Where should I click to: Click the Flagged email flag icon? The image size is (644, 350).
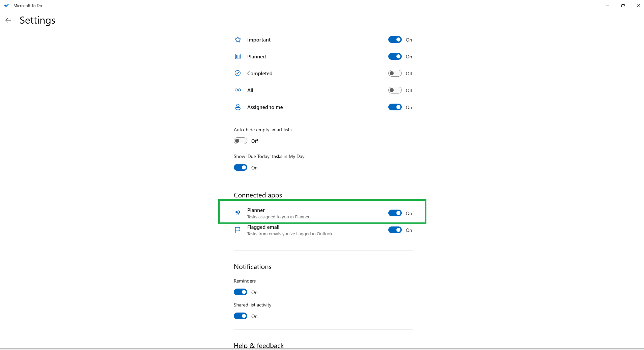coord(238,230)
